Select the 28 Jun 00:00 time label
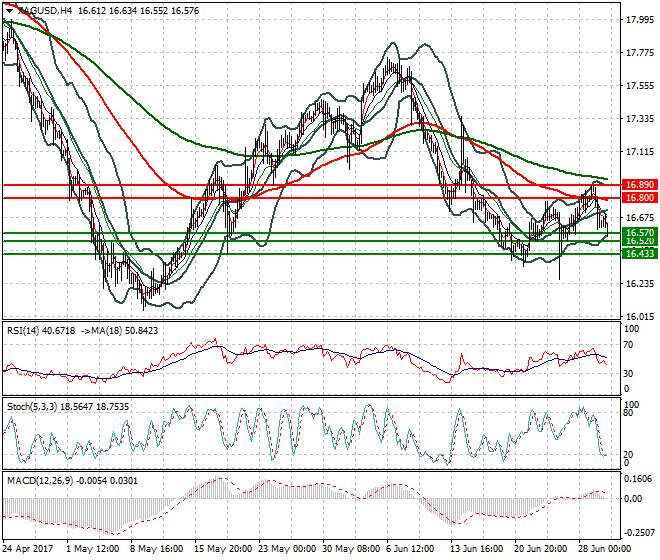 [604, 549]
